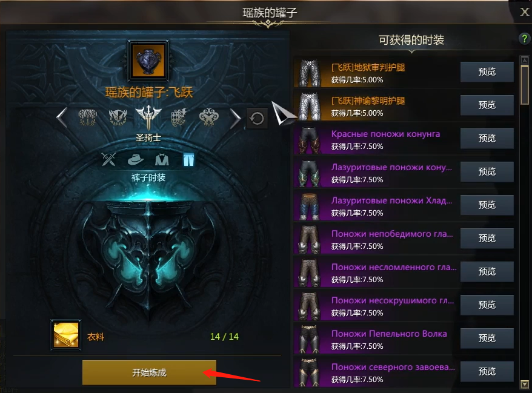Viewport: 532px width, 393px height.
Task: Click the 衣料 golden cloth material icon
Action: [66, 335]
